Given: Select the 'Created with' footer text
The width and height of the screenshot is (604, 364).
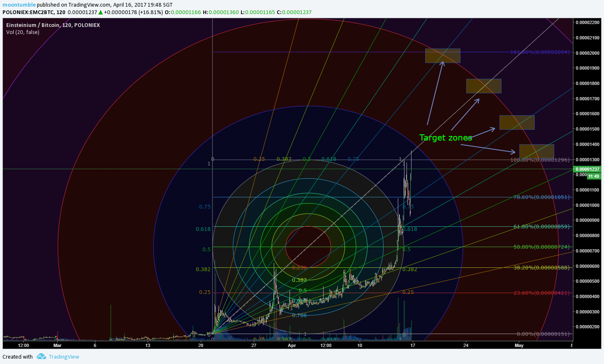Looking at the screenshot, I should (x=17, y=357).
